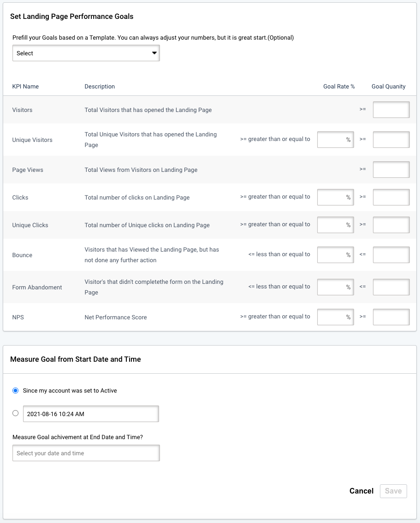Click the NPS goal rate field

(335, 317)
